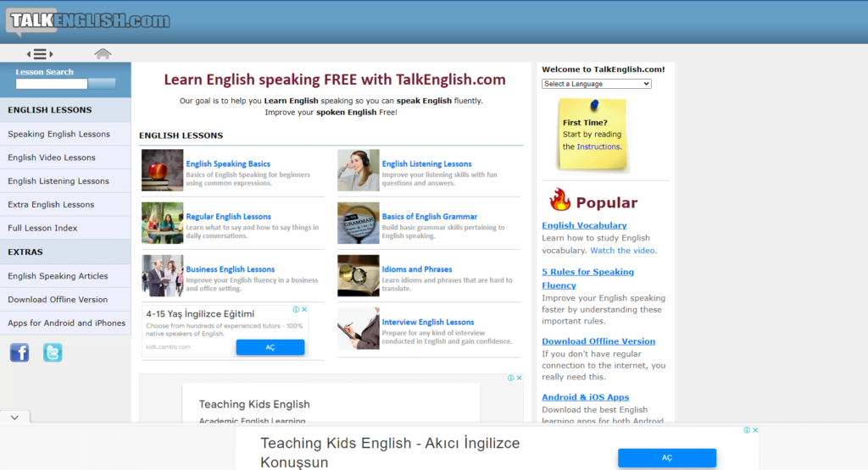Screen dimensions: 868x470
Task: Open Speaking English Lessons in the sidebar
Action: pyautogui.click(x=59, y=134)
